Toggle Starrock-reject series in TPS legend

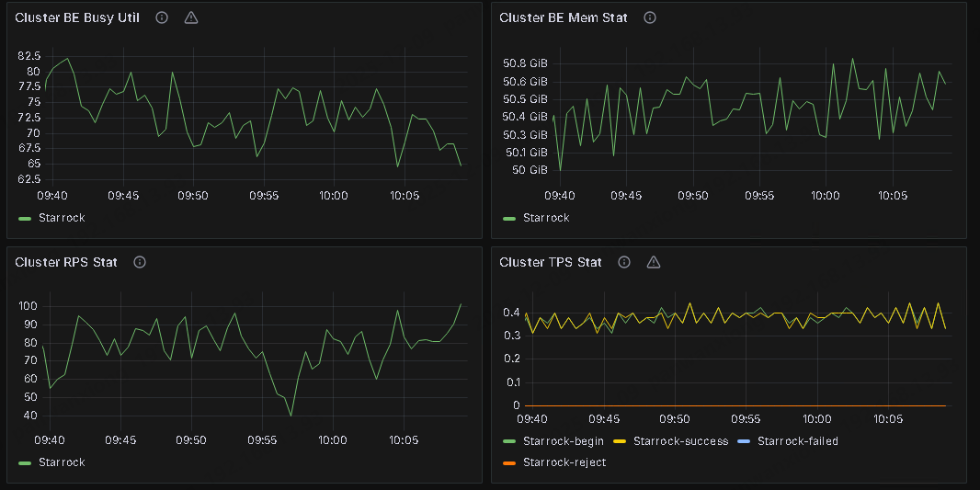coord(564,462)
